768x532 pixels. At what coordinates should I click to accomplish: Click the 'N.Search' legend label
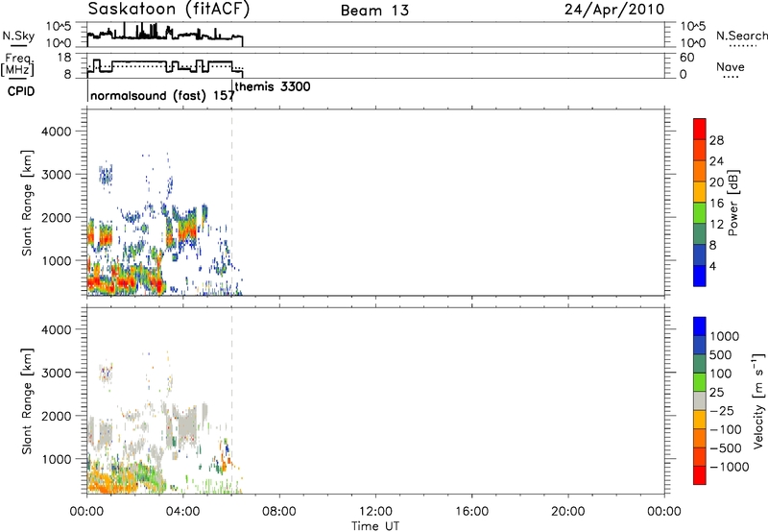pos(742,36)
